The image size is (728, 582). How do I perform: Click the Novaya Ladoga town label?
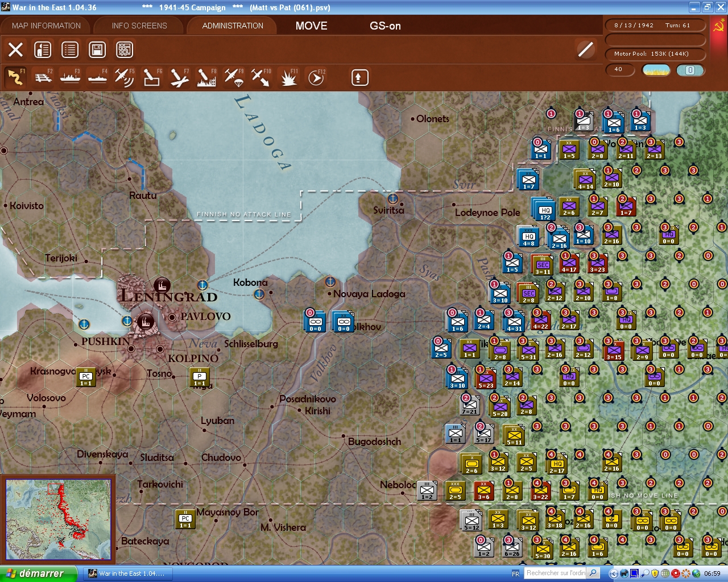(369, 294)
